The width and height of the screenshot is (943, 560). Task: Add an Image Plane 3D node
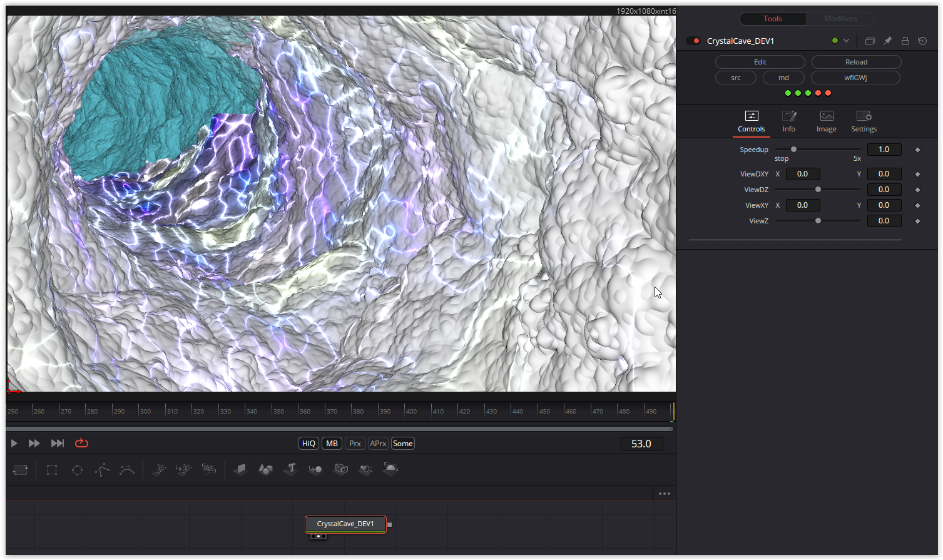pyautogui.click(x=240, y=469)
